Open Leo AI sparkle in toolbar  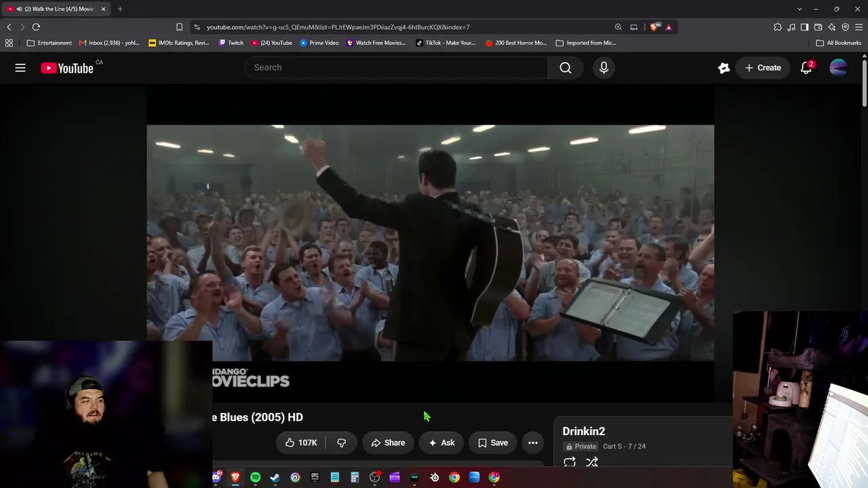(831, 27)
